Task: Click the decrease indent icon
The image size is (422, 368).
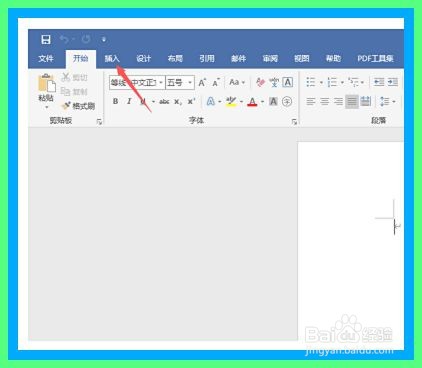Action: click(x=379, y=82)
